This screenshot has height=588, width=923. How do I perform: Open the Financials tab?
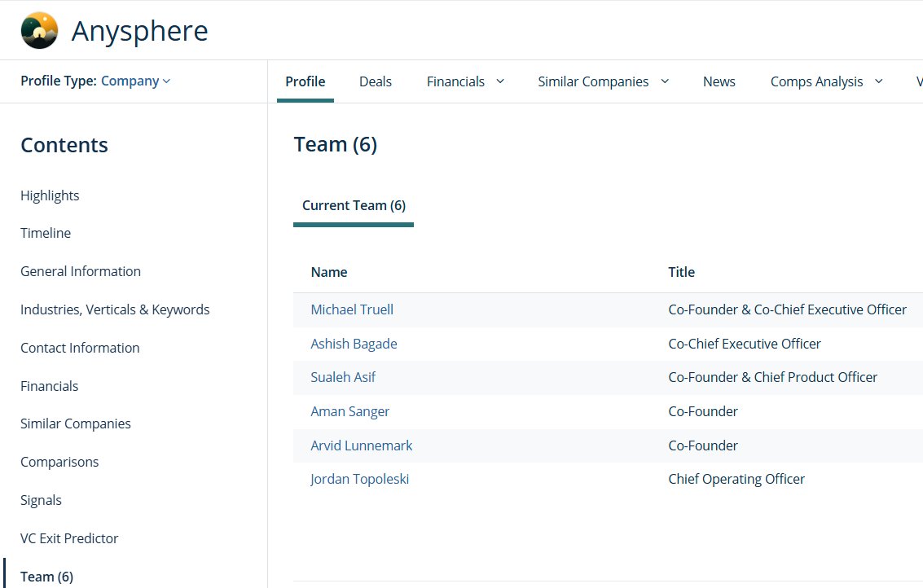tap(455, 81)
